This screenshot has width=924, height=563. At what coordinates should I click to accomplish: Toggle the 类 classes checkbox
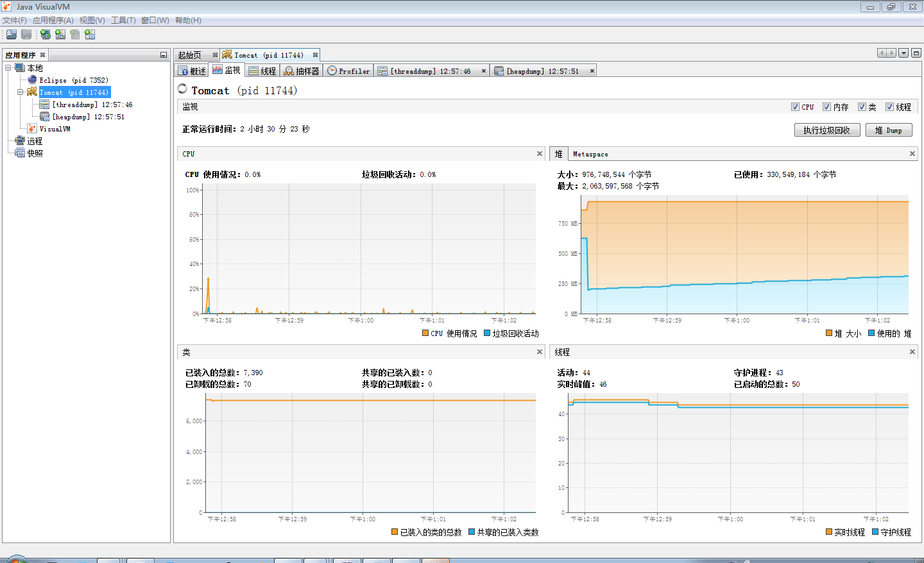[x=862, y=107]
